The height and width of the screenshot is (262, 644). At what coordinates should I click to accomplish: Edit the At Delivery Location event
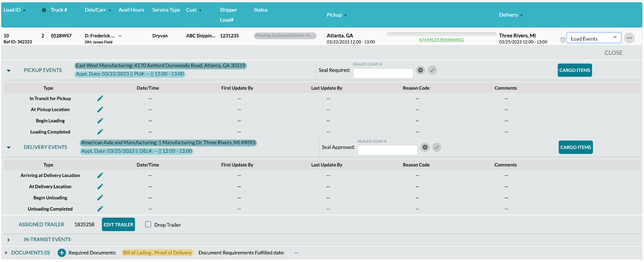coord(100,187)
